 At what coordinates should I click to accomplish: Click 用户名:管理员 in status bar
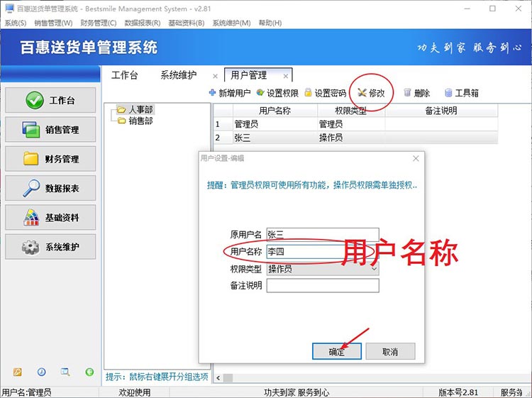tap(26, 392)
